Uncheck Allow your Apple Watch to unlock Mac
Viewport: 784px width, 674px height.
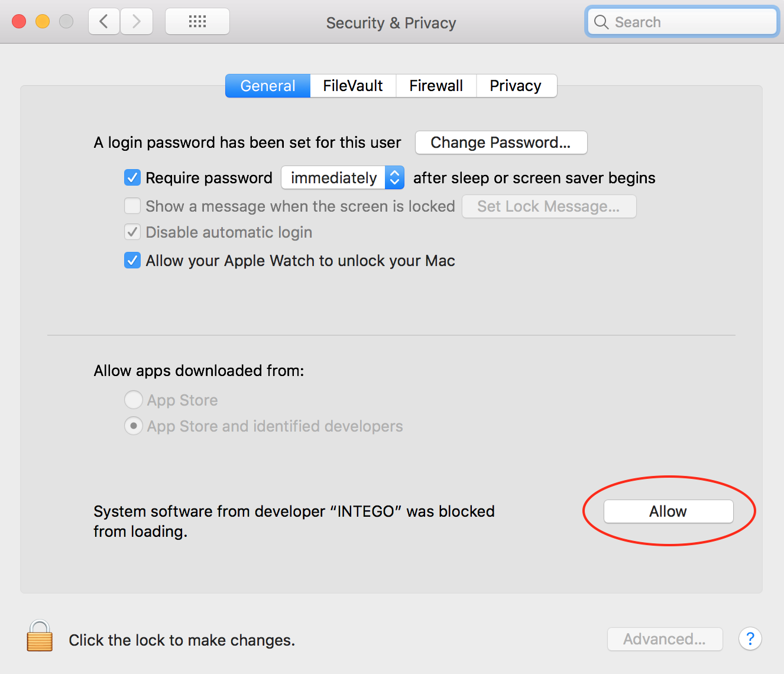[132, 260]
